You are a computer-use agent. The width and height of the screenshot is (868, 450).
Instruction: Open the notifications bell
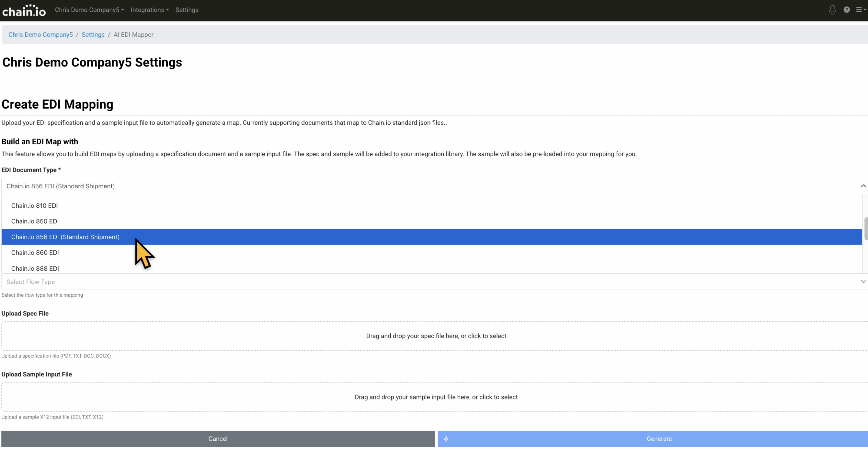[x=832, y=10]
